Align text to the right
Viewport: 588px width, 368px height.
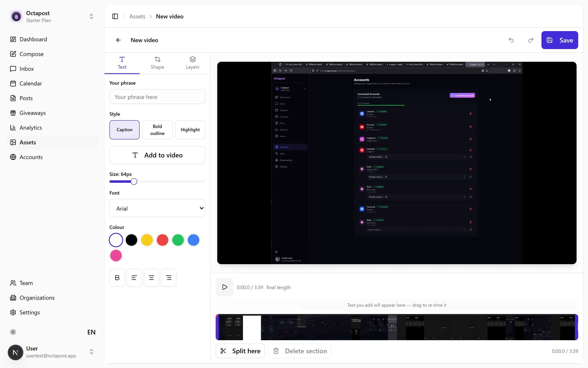(x=169, y=277)
